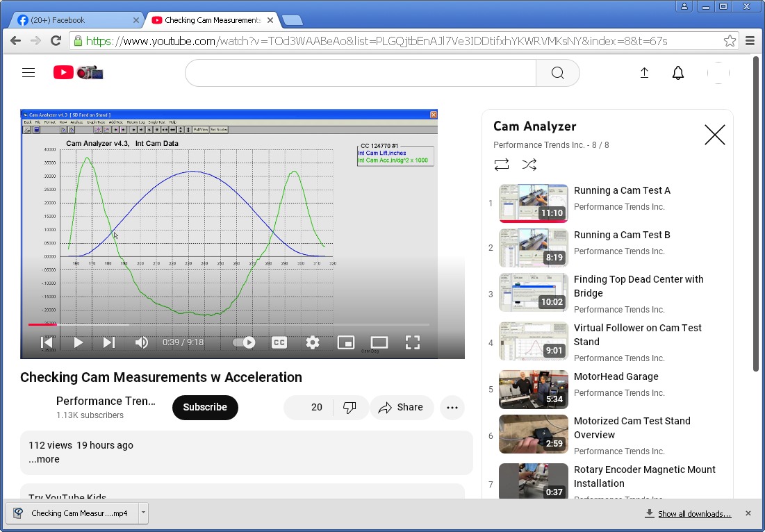Screen dimensions: 765x532
Task: Open the downloaded mp4 file
Action: 73,513
